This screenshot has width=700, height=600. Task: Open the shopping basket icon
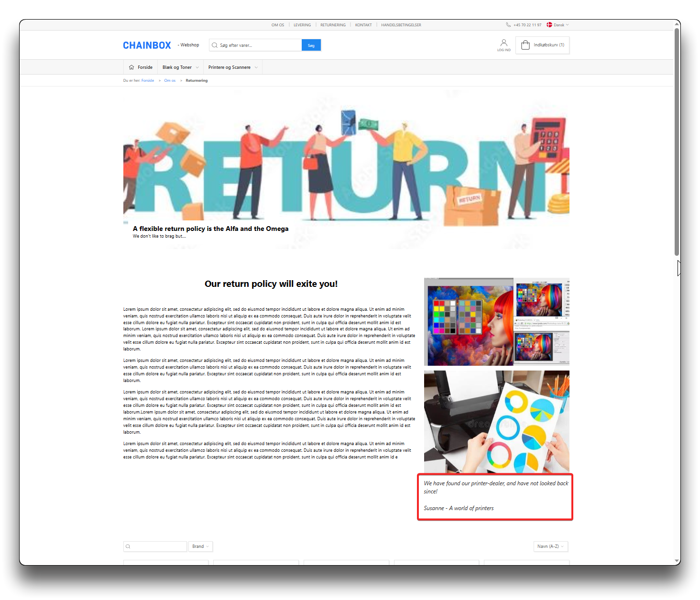click(x=525, y=45)
